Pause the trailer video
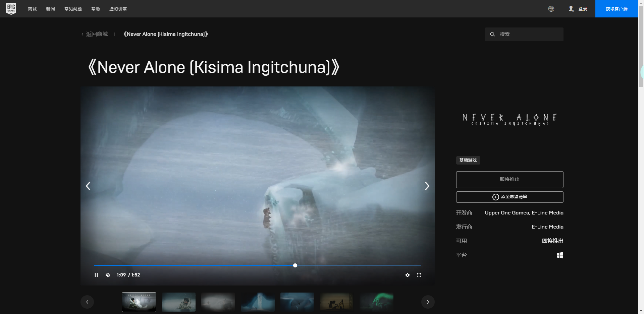This screenshot has height=314, width=644. point(96,275)
